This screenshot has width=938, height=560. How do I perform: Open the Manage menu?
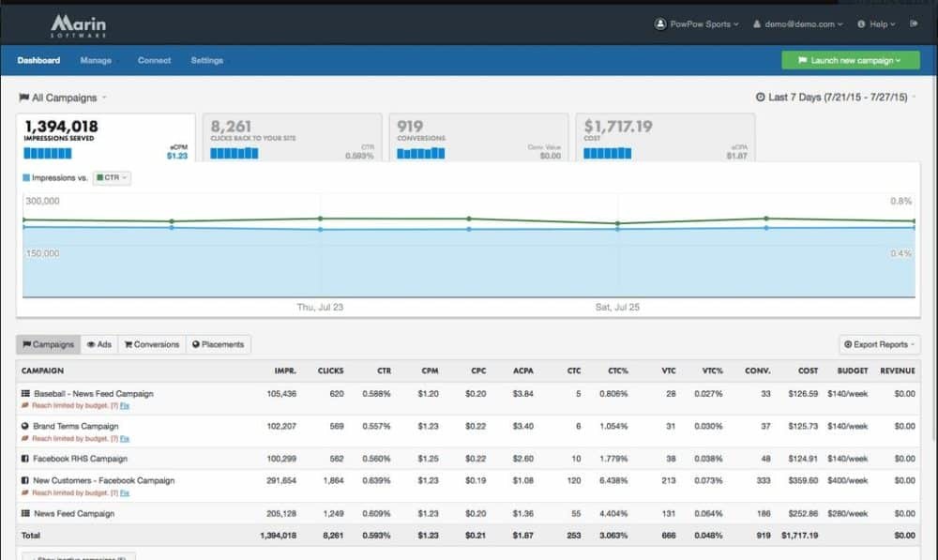point(96,61)
